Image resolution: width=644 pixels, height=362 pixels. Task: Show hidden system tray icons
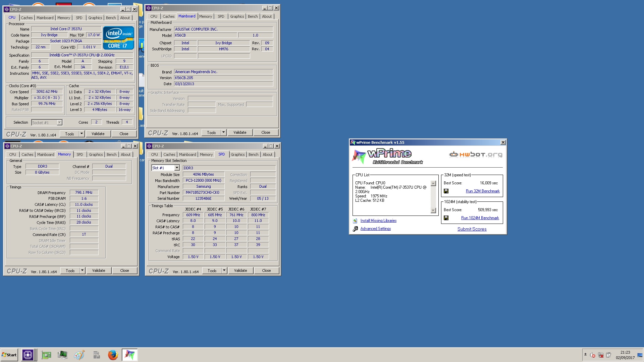pos(585,355)
